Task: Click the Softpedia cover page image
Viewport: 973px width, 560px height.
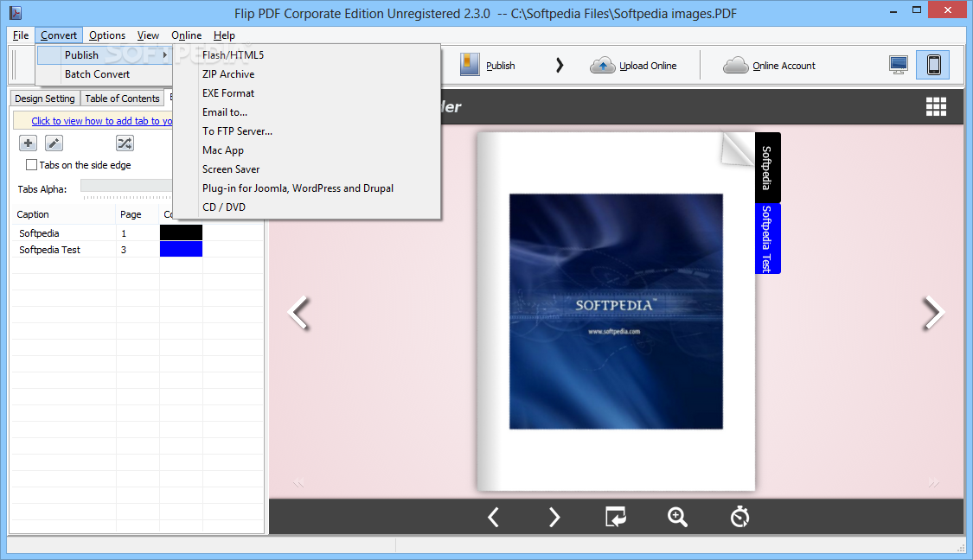Action: (616, 311)
